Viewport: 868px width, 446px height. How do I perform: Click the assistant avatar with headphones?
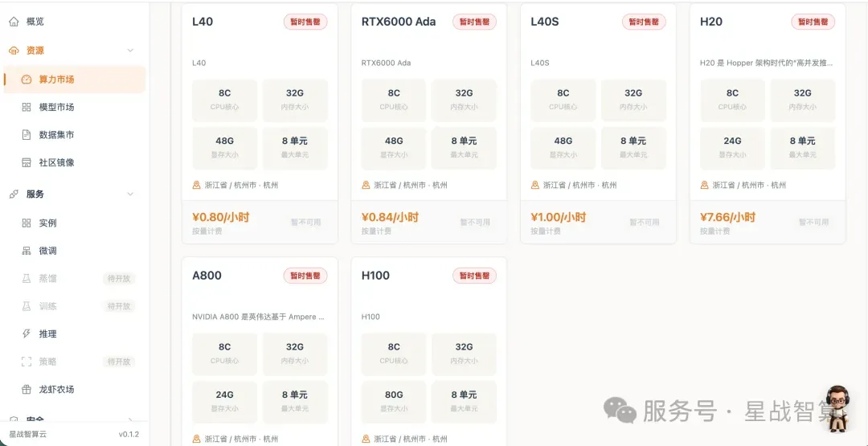[839, 408]
